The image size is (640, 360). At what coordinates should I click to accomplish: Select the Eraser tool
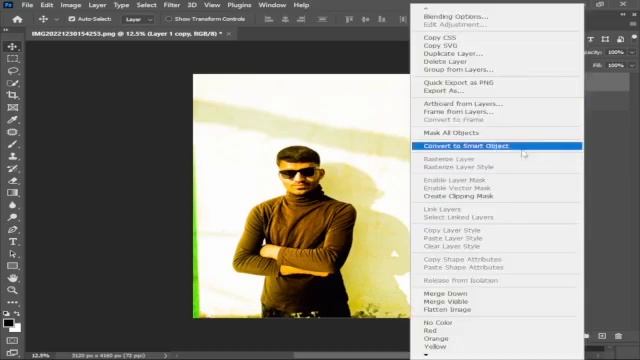tap(12, 180)
